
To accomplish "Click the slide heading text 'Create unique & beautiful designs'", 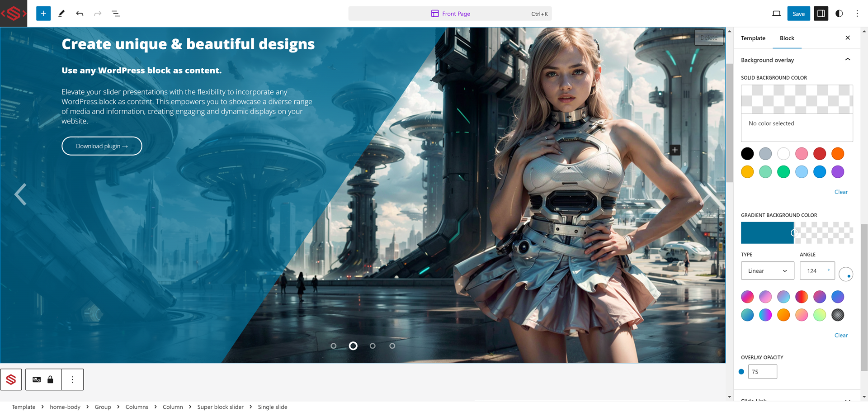I will pos(188,44).
